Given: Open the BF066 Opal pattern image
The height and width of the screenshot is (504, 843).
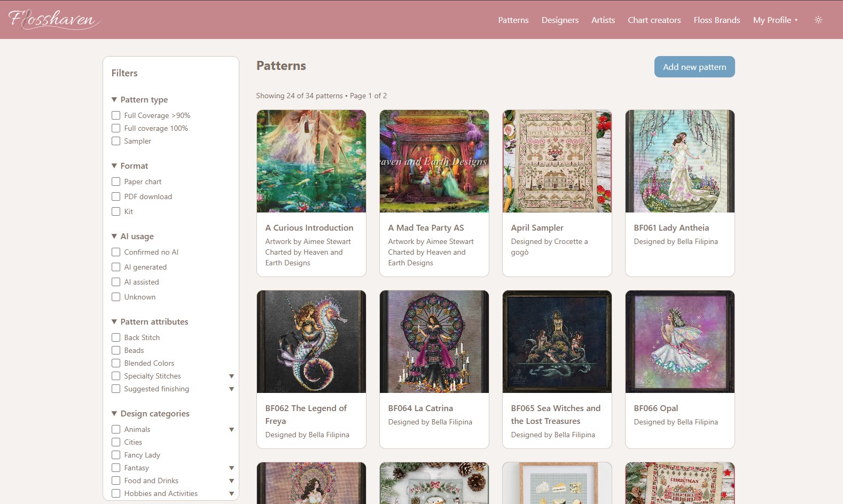Looking at the screenshot, I should [680, 342].
